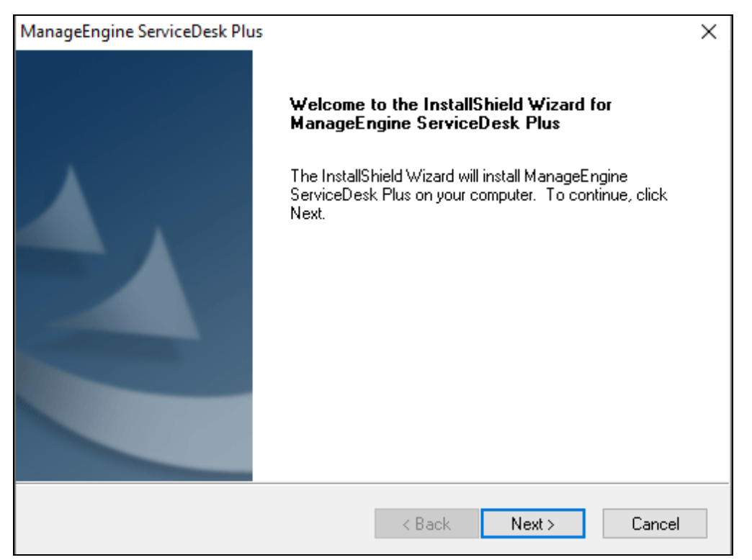Click the ManageEngine ServiceDesk Plus window title
Viewport: 752px width, 560px height.
click(143, 32)
